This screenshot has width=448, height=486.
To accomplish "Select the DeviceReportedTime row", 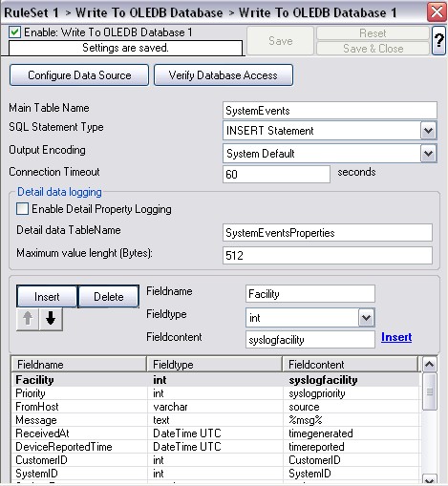I will coord(216,447).
